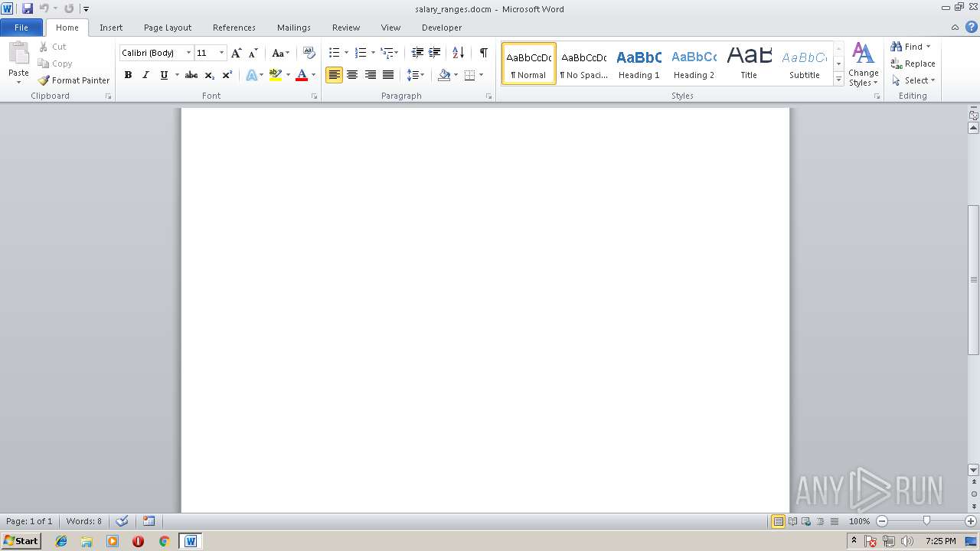The image size is (980, 551).
Task: Toggle Bold formatting
Action: click(128, 75)
